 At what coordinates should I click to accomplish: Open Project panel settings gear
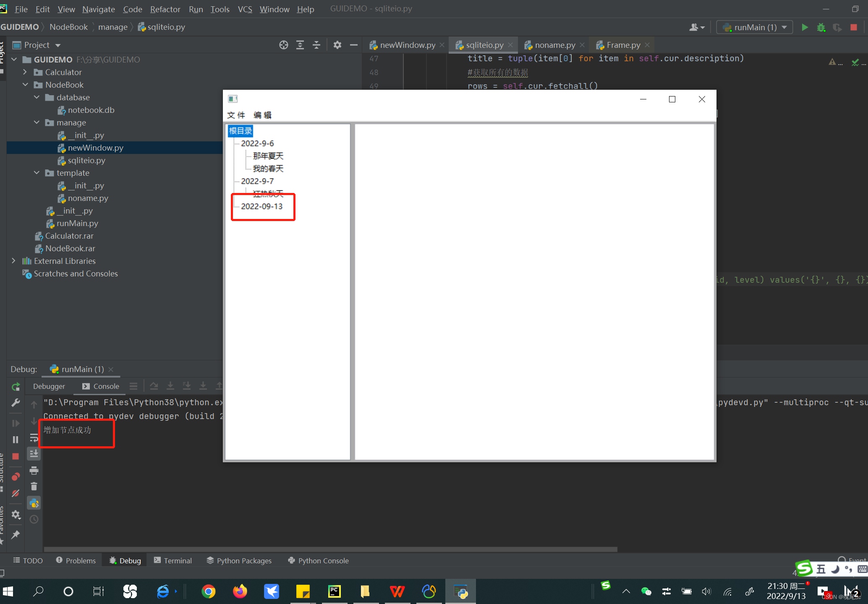(337, 45)
